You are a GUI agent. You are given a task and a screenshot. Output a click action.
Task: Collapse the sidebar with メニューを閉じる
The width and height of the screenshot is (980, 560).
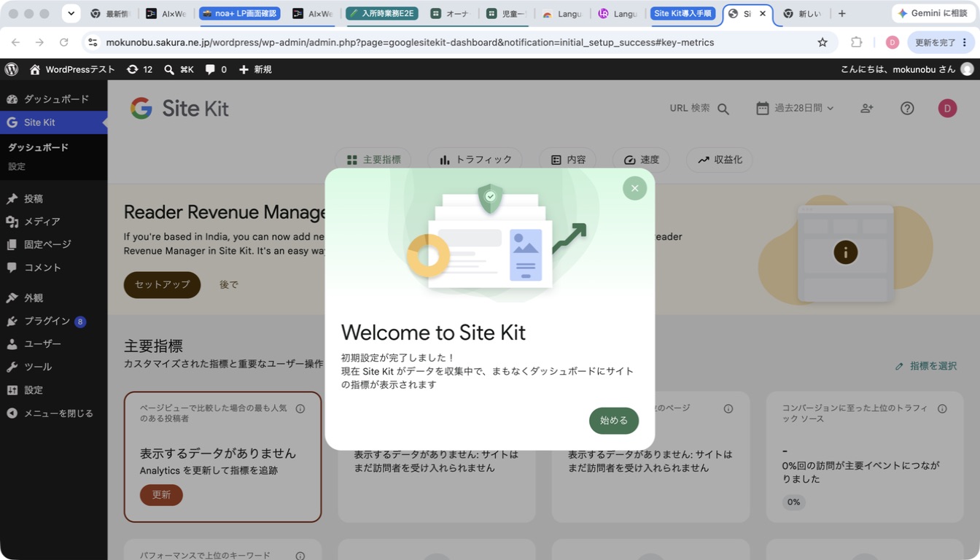click(x=53, y=413)
